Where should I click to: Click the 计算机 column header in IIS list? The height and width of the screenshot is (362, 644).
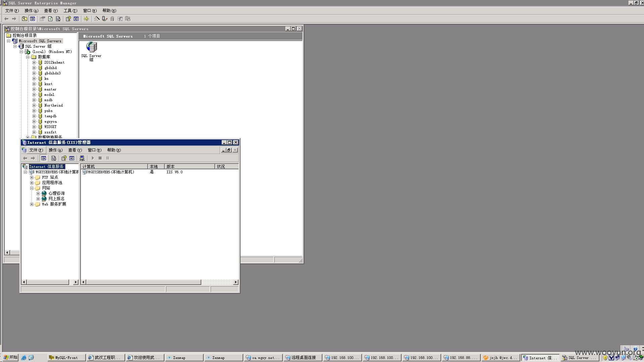tap(114, 166)
